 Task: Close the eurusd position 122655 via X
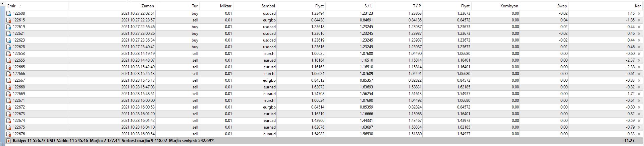pos(639,61)
